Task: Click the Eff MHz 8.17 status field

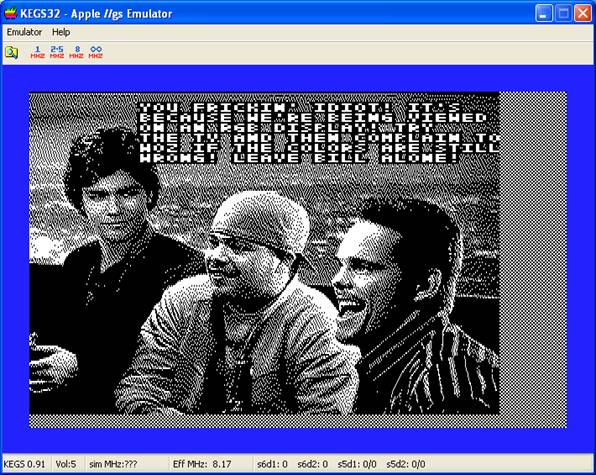Action: pyautogui.click(x=202, y=464)
